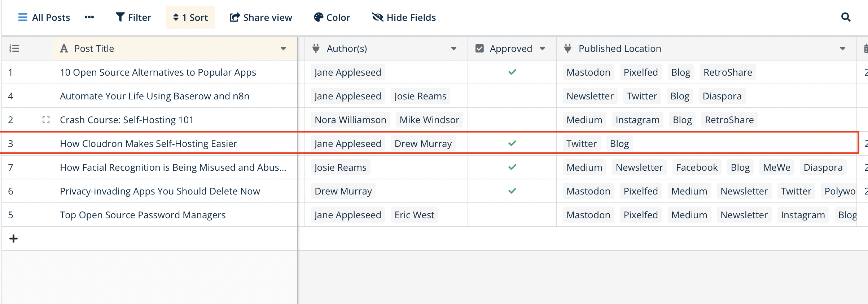The image size is (868, 304).
Task: Expand Published Location column dropdown
Action: coord(842,49)
